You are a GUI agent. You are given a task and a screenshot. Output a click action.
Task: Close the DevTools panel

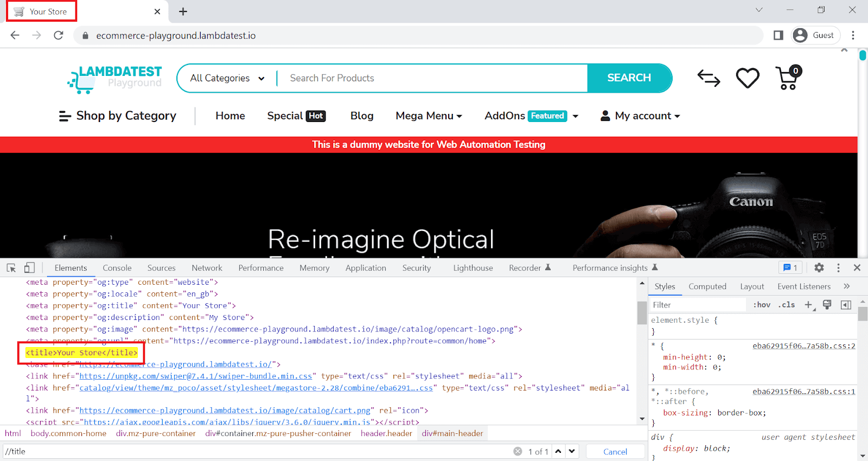(857, 268)
